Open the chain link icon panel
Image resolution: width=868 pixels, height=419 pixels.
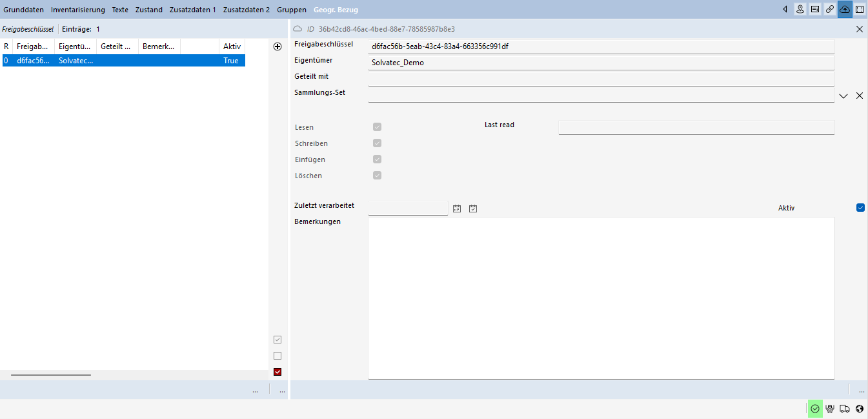[830, 10]
